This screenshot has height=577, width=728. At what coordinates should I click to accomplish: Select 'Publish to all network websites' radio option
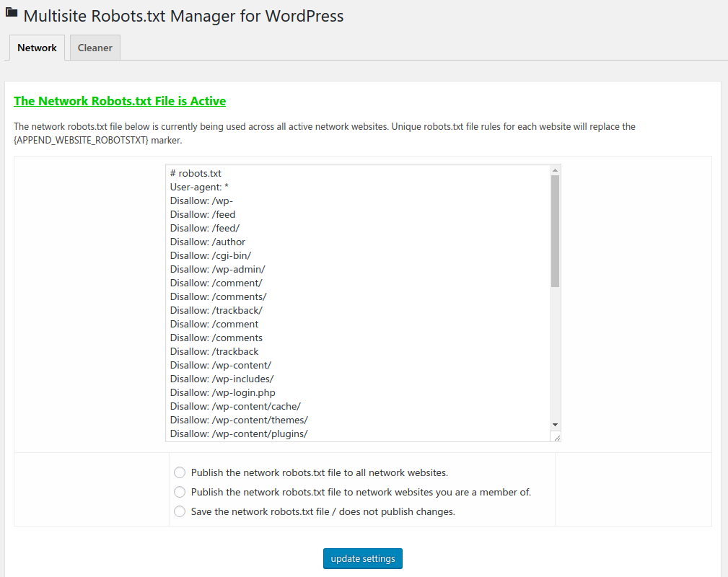tap(180, 473)
